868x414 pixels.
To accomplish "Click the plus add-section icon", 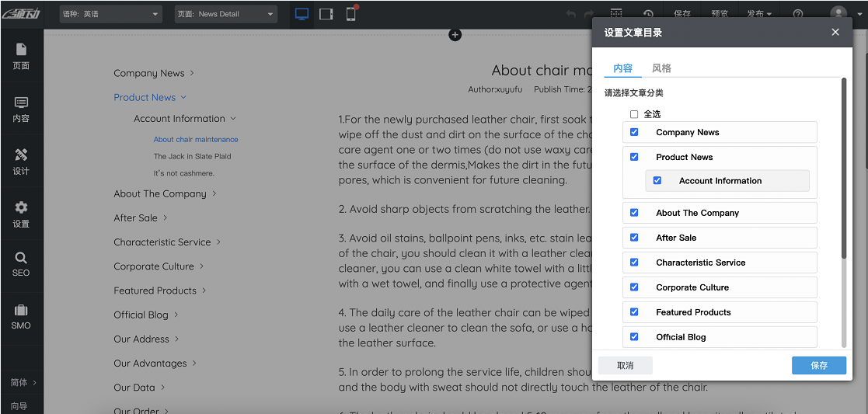I will 455,35.
